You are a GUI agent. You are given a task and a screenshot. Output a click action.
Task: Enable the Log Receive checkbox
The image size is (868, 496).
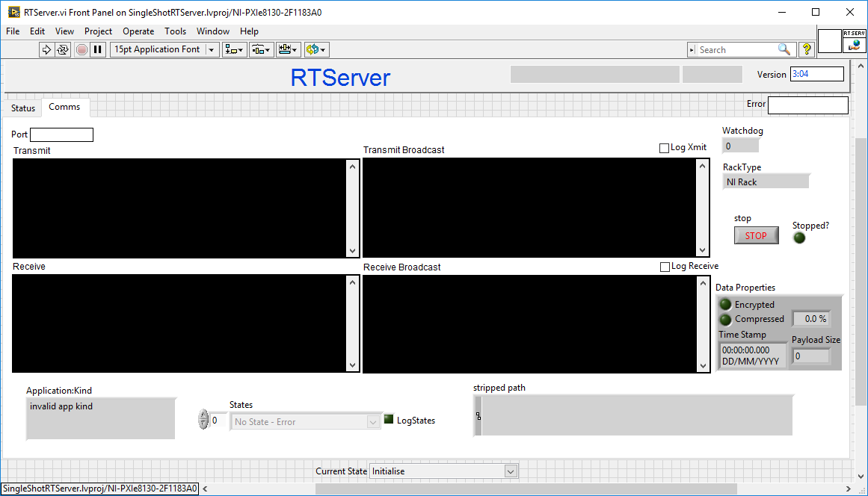click(665, 267)
